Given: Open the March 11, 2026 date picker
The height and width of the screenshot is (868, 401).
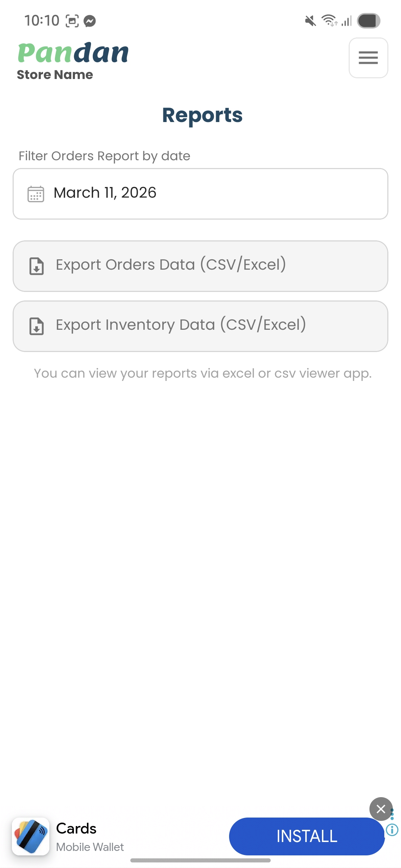Looking at the screenshot, I should (200, 194).
